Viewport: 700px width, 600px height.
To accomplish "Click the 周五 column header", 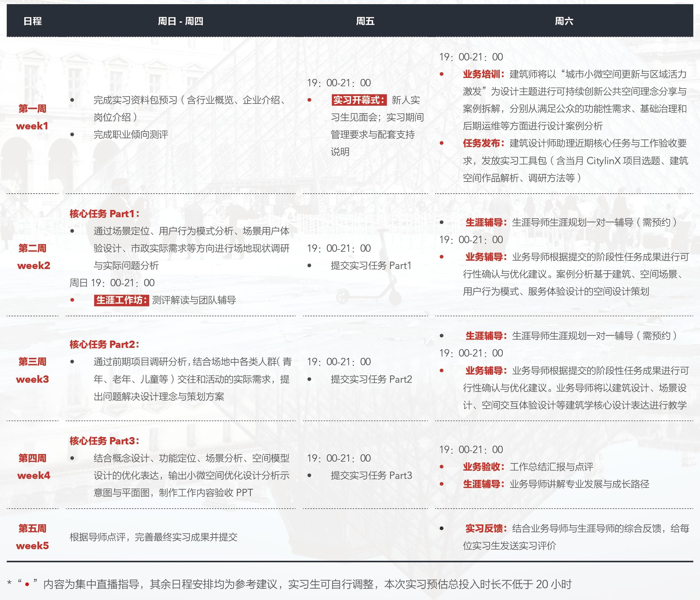I will (x=365, y=21).
